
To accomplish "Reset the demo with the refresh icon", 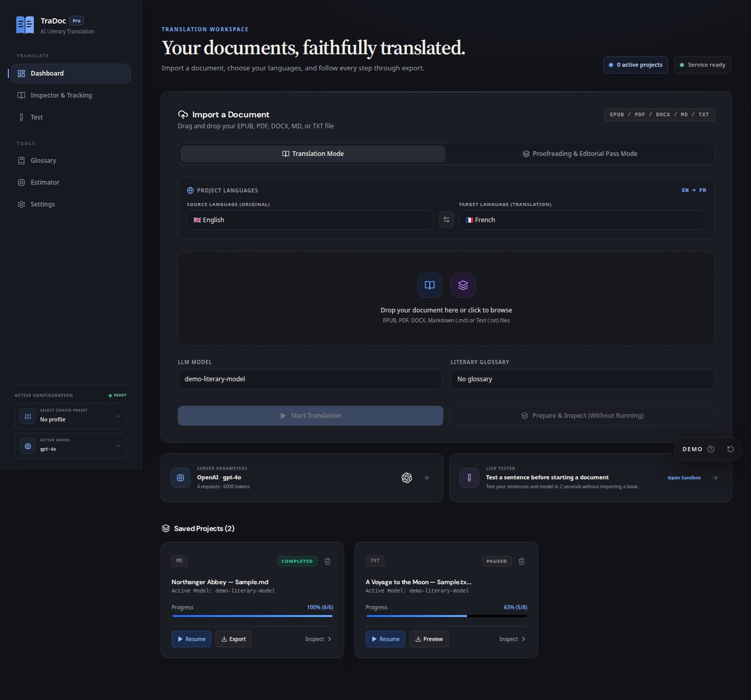I will (731, 449).
